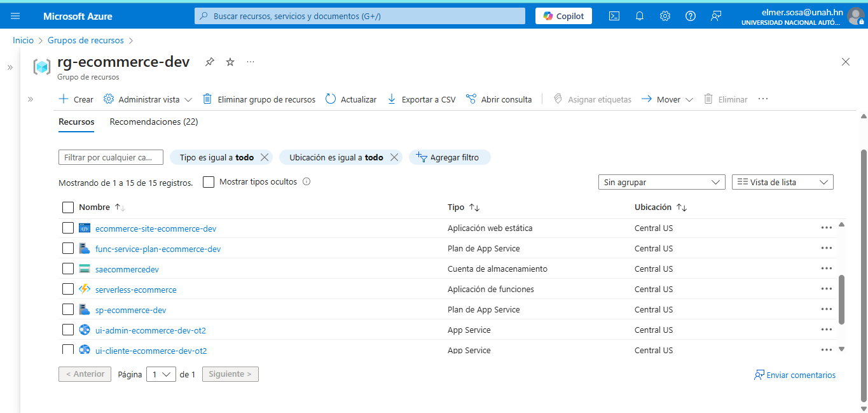The height and width of the screenshot is (413, 868).
Task: Select all resources with header checkbox
Action: point(68,207)
